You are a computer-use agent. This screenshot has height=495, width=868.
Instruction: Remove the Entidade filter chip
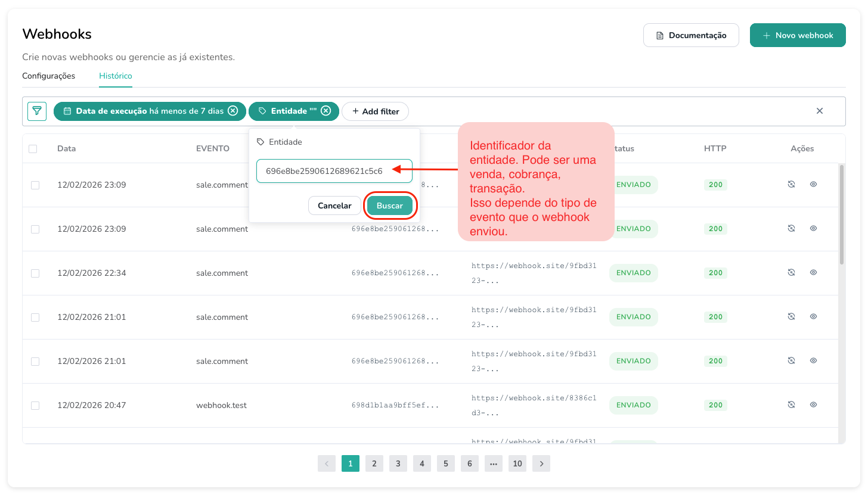325,111
